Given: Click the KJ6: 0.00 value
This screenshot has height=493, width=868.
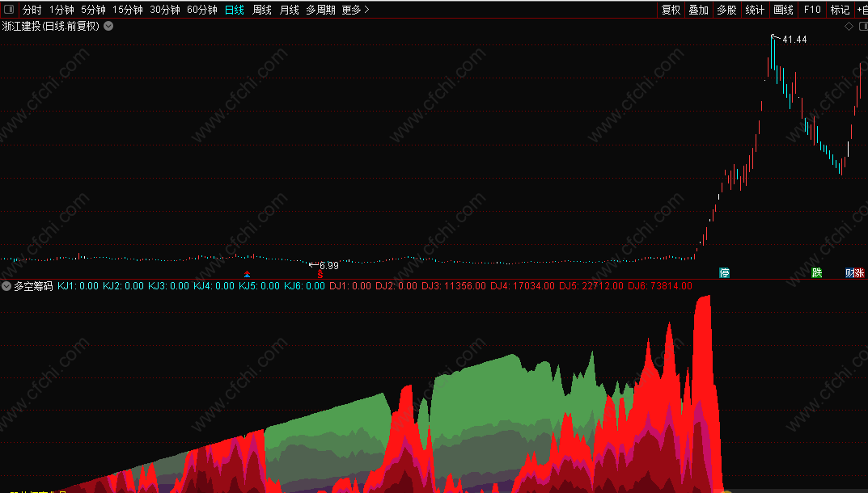Looking at the screenshot, I should (x=304, y=286).
